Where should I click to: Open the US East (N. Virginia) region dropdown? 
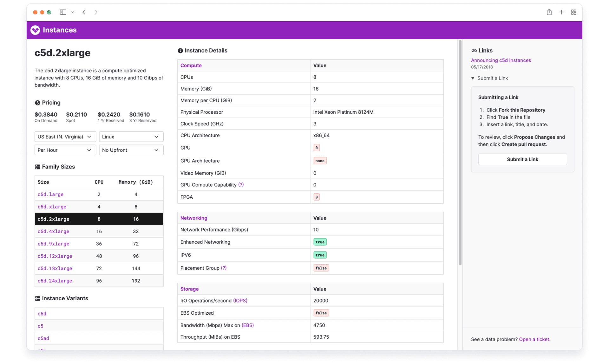coord(65,137)
